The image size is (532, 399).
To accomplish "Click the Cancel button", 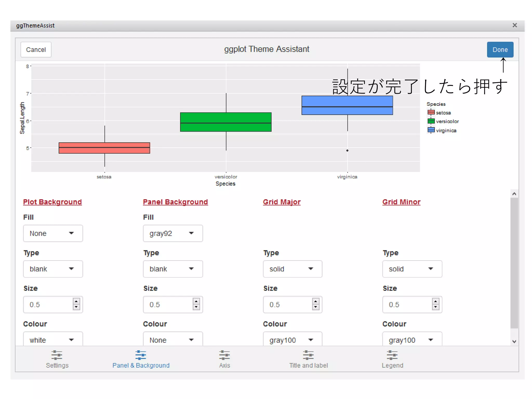I will pyautogui.click(x=36, y=50).
